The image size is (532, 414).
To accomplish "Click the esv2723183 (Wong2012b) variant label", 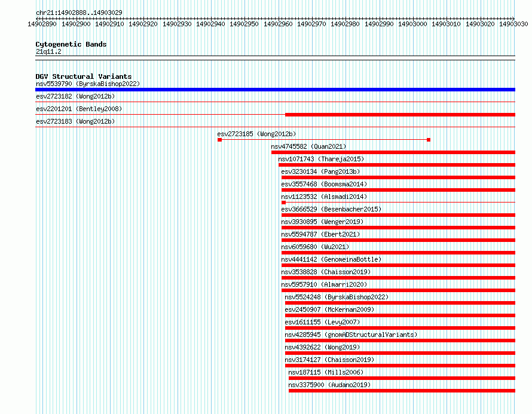I will click(75, 121).
